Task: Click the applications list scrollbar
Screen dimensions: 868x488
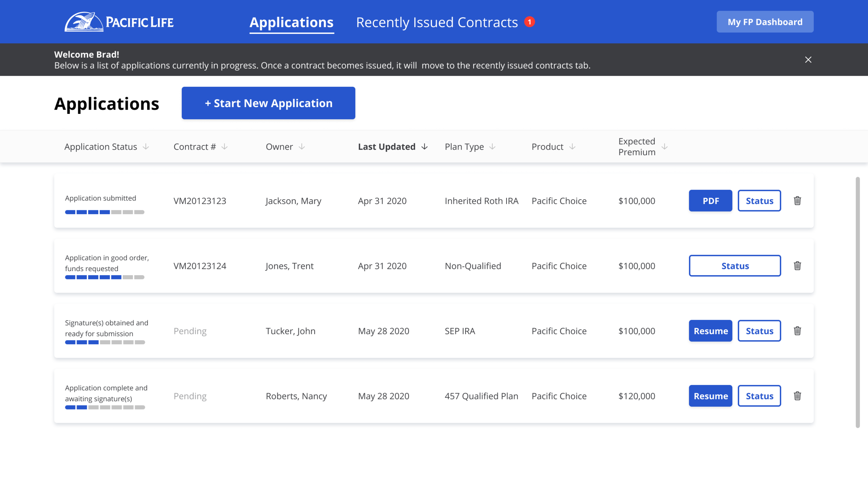Action: pos(857,302)
